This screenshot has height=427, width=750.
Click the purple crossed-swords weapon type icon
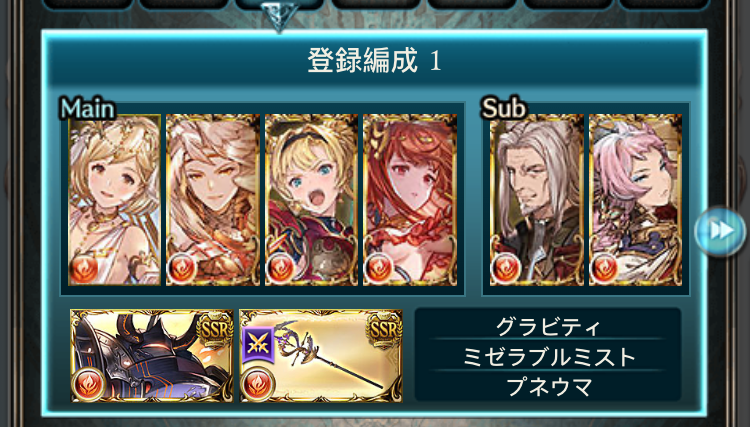259,345
